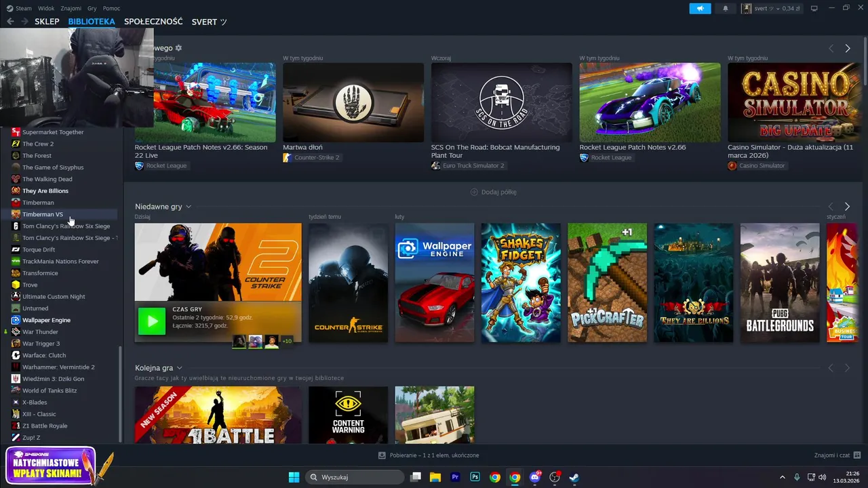Switch to the SPOŁECZNOŚĆ tab
868x488 pixels.
153,22
